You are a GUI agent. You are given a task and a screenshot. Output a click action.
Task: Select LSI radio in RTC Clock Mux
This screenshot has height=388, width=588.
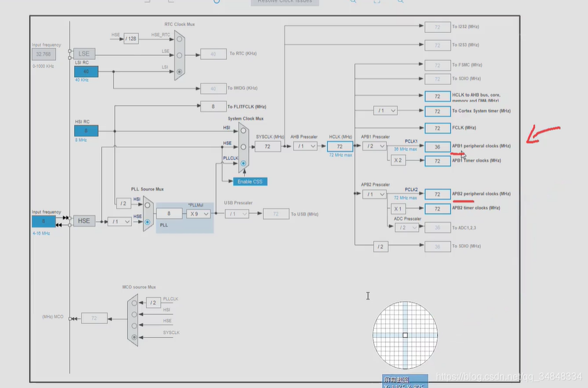coord(179,72)
